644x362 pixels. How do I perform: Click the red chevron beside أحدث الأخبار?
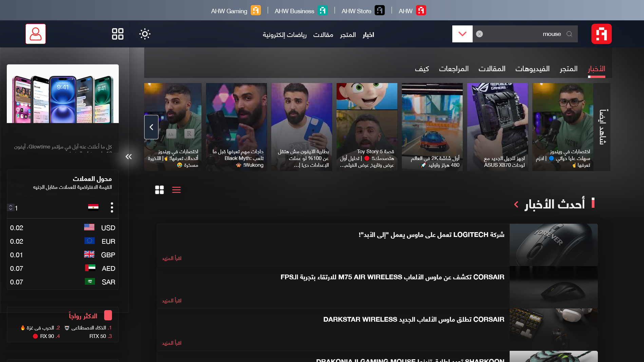click(x=516, y=204)
